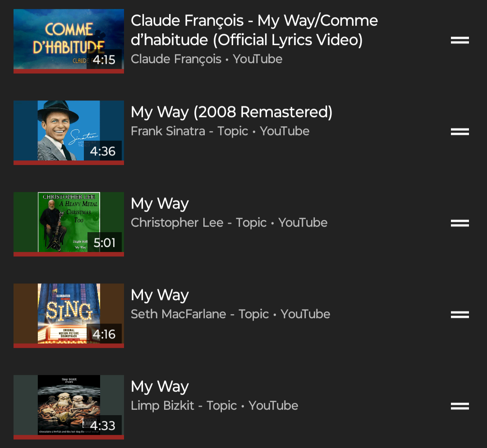This screenshot has height=448, width=487.
Task: Click the 5:01 duration badge
Action: pyautogui.click(x=104, y=242)
